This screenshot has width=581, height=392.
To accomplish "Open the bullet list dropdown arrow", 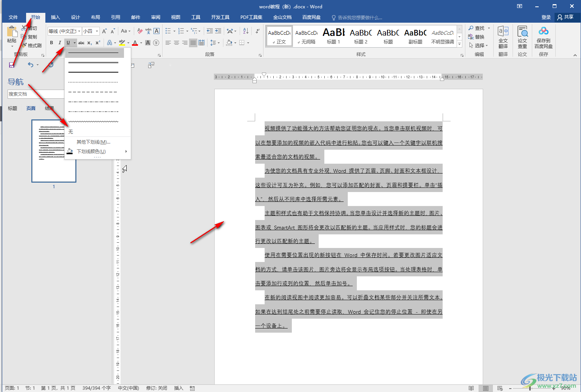I will point(174,31).
